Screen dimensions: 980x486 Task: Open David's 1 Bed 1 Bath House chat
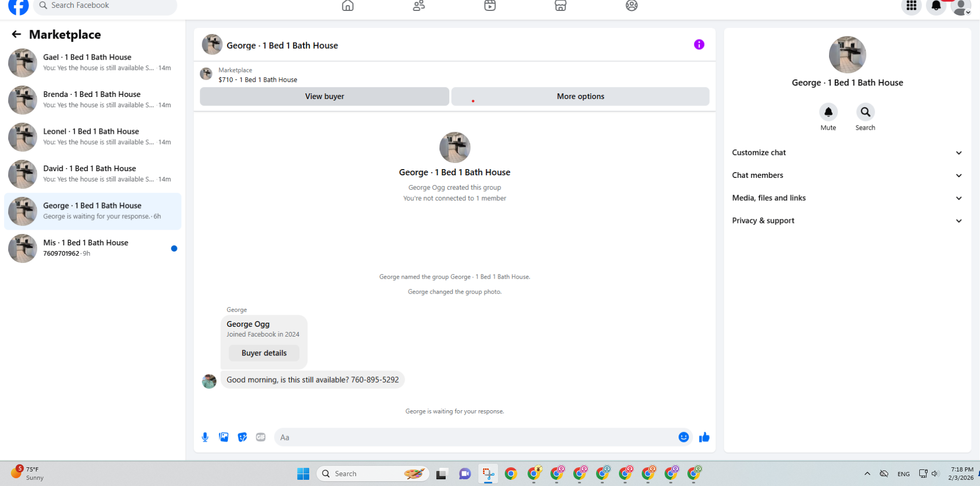pyautogui.click(x=92, y=174)
